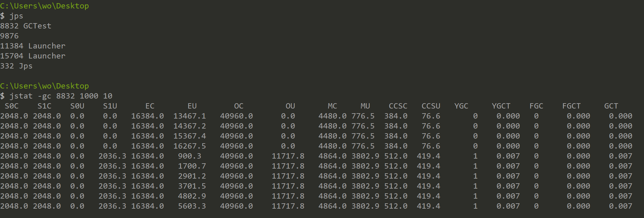This screenshot has width=644, height=218.
Task: Select the process ID 9876 line
Action: pyautogui.click(x=9, y=36)
